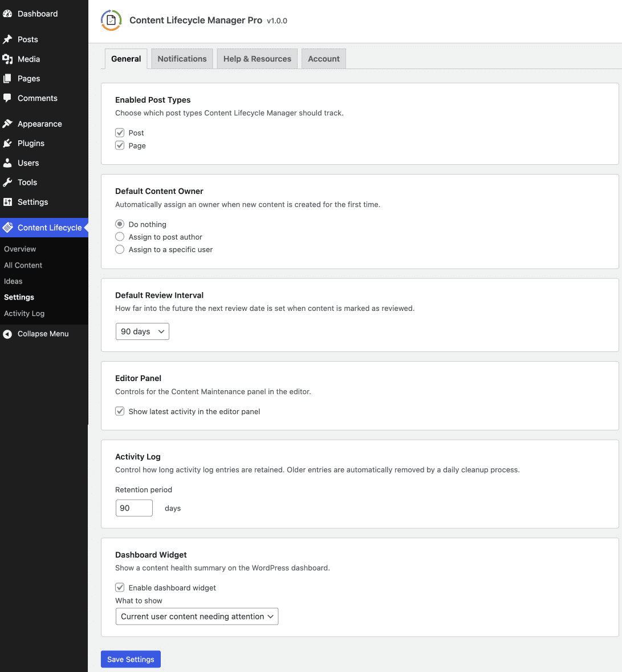
Task: Click the Posts pushpin icon
Action: pyautogui.click(x=7, y=39)
